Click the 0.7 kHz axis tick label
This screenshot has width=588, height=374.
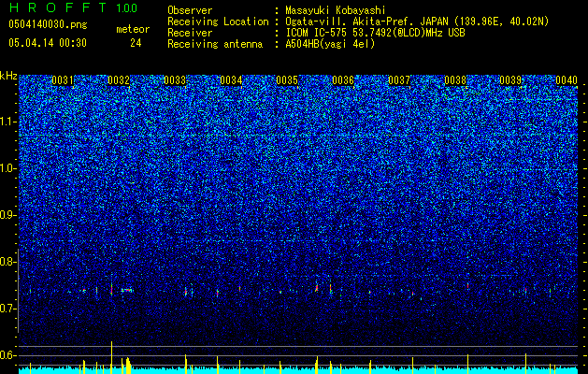pos(8,309)
